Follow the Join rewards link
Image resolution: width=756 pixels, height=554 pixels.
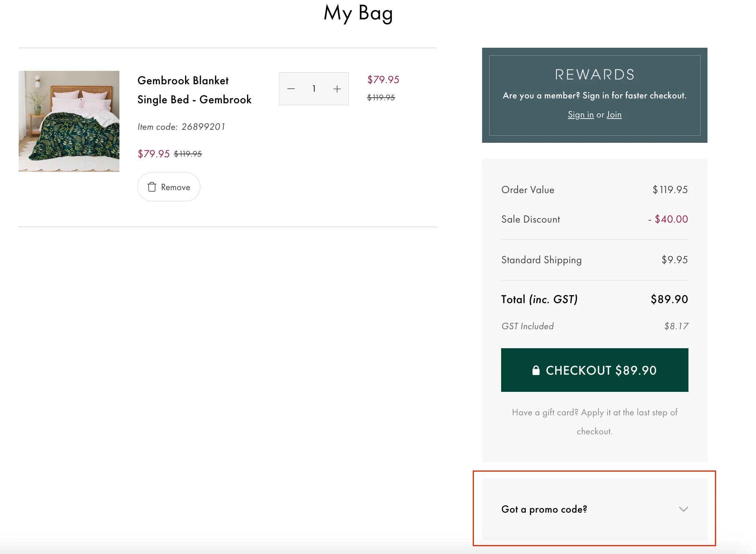pyautogui.click(x=614, y=114)
